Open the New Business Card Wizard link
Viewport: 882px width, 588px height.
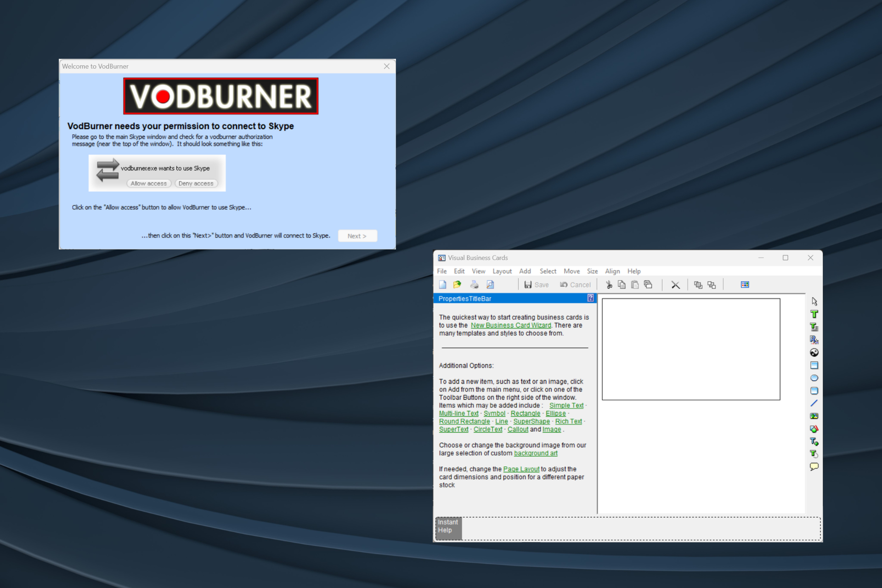coord(510,325)
